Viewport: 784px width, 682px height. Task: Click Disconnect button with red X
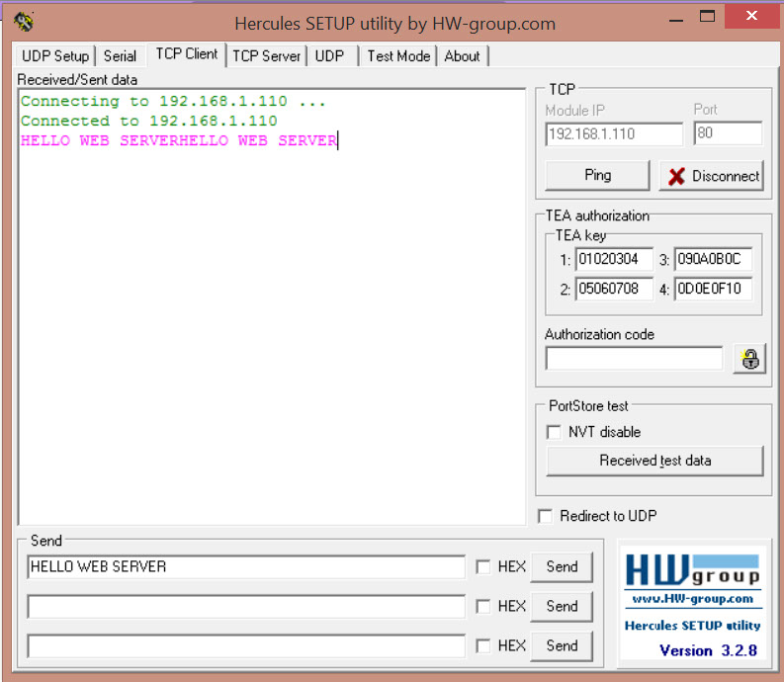point(712,176)
